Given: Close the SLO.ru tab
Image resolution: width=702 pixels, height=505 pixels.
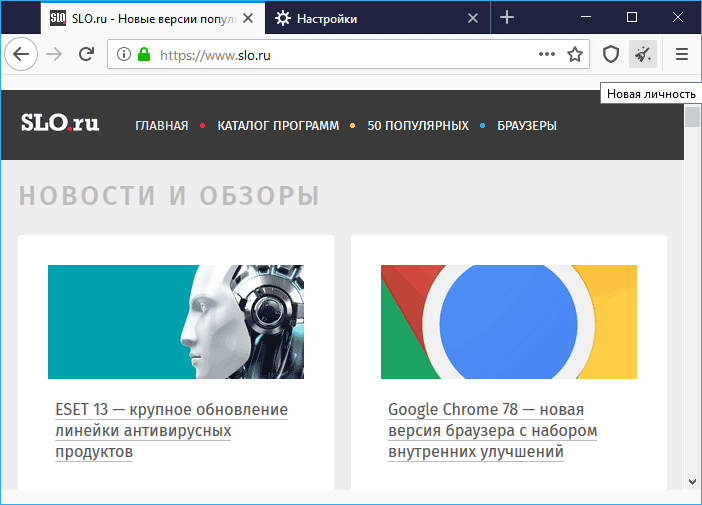Looking at the screenshot, I should pos(248,18).
